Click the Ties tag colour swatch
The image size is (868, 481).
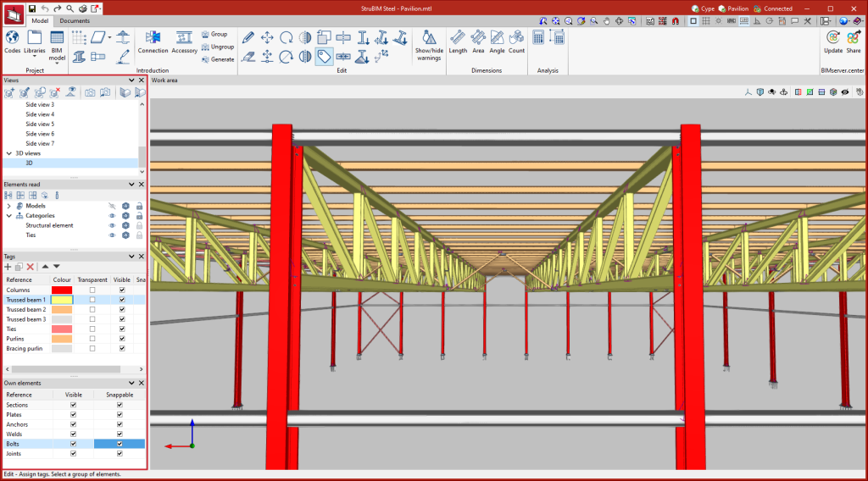click(62, 329)
